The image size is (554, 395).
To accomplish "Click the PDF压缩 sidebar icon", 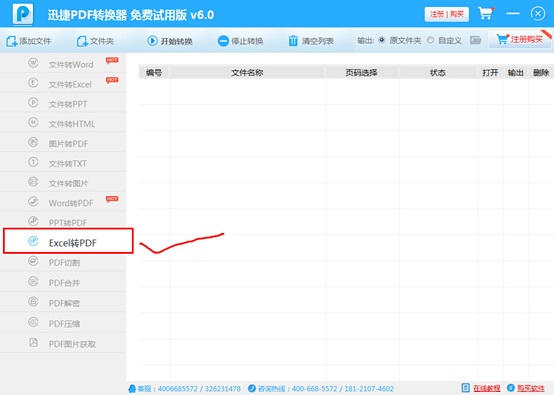I will tap(33, 322).
